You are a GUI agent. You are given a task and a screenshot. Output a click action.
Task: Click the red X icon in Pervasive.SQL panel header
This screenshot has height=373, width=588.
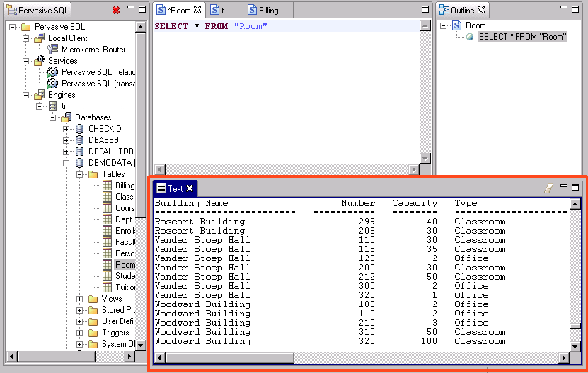click(116, 11)
